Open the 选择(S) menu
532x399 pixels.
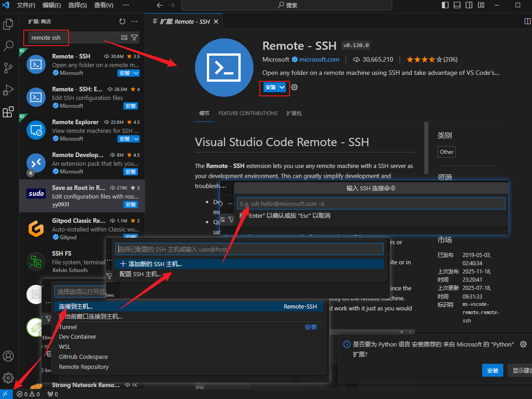(x=77, y=5)
